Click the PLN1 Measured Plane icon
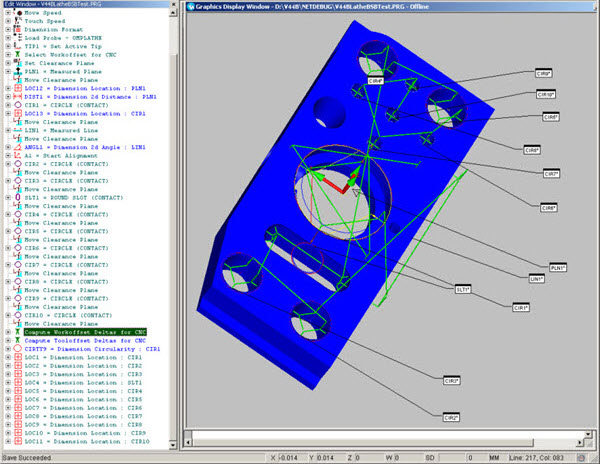 (17, 72)
